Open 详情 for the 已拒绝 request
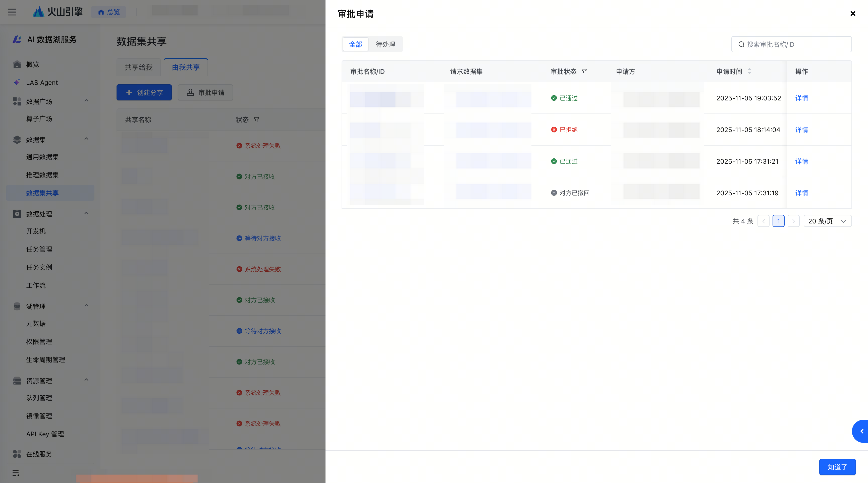 (x=801, y=130)
